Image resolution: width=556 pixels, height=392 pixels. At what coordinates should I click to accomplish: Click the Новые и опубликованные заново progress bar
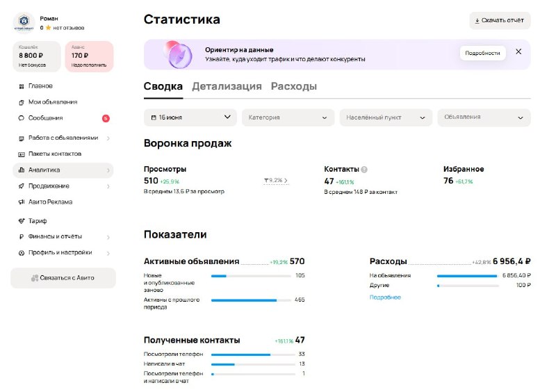[251, 276]
